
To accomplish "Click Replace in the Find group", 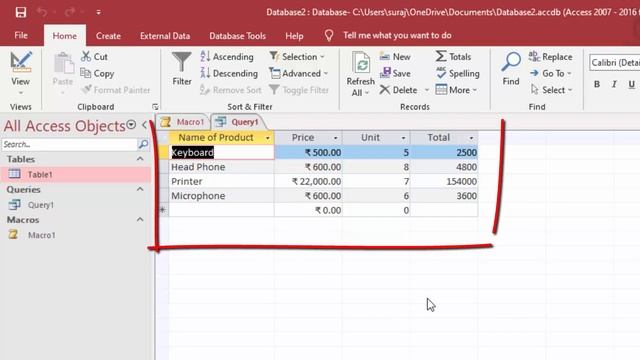I will click(550, 57).
